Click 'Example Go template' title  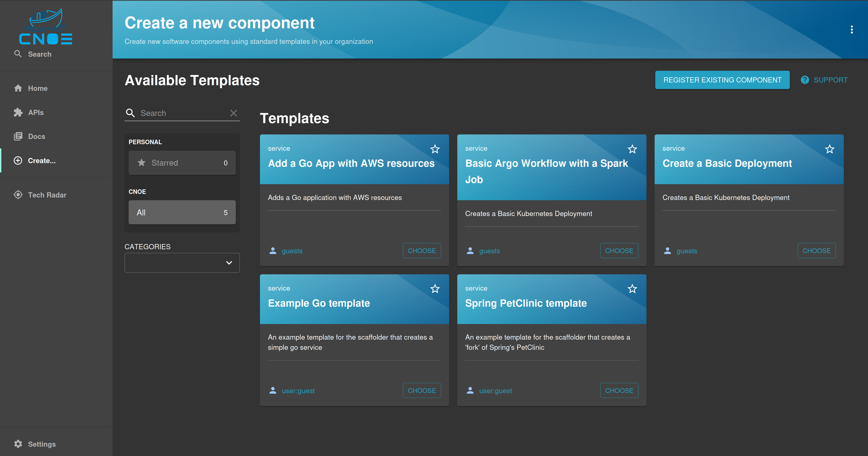tap(319, 303)
